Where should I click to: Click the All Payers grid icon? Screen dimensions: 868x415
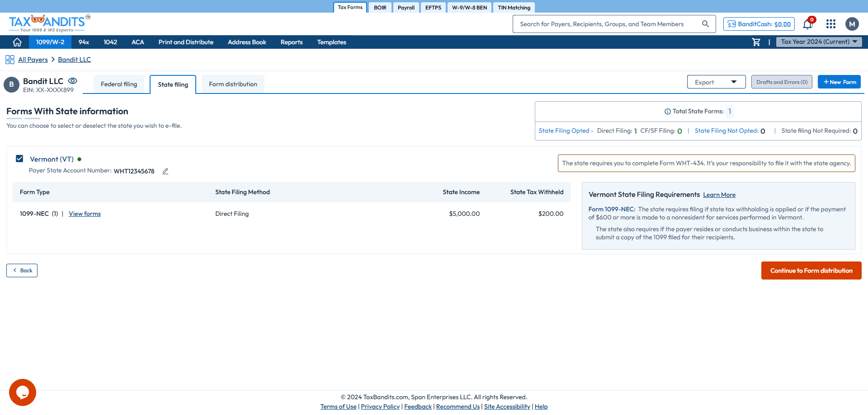click(10, 60)
